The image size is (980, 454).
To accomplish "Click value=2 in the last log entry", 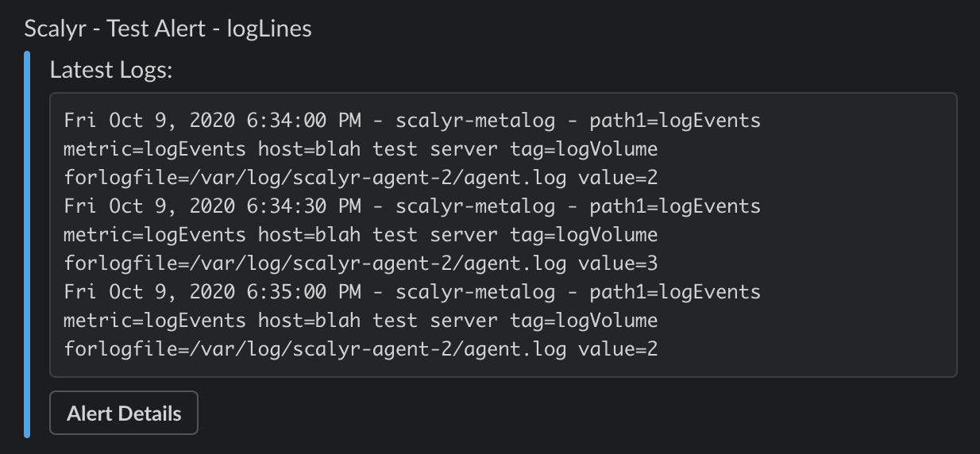I will (618, 348).
